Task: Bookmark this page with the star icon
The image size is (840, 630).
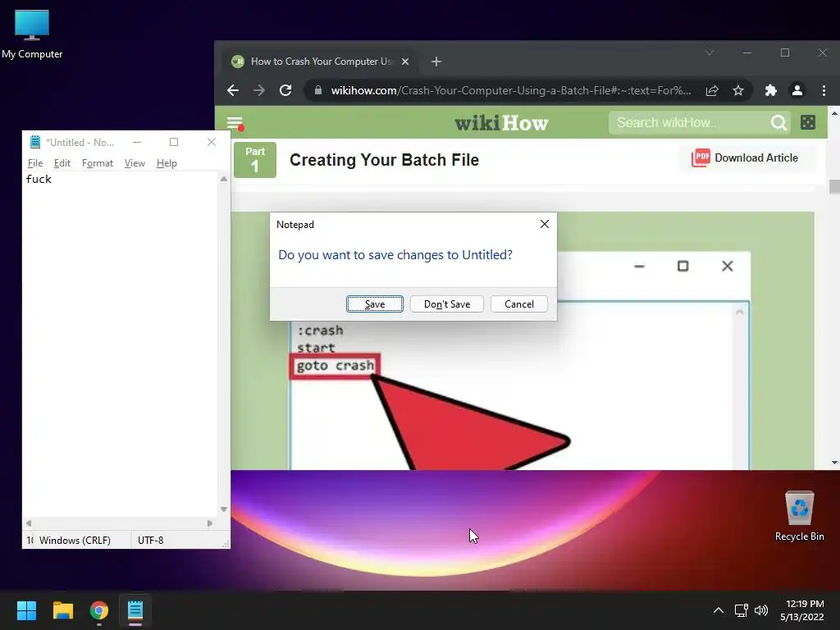Action: click(738, 90)
